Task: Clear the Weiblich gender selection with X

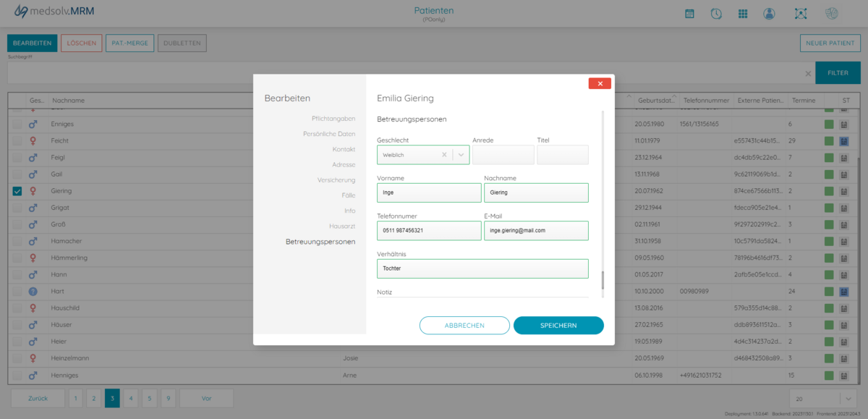Action: coord(444,155)
